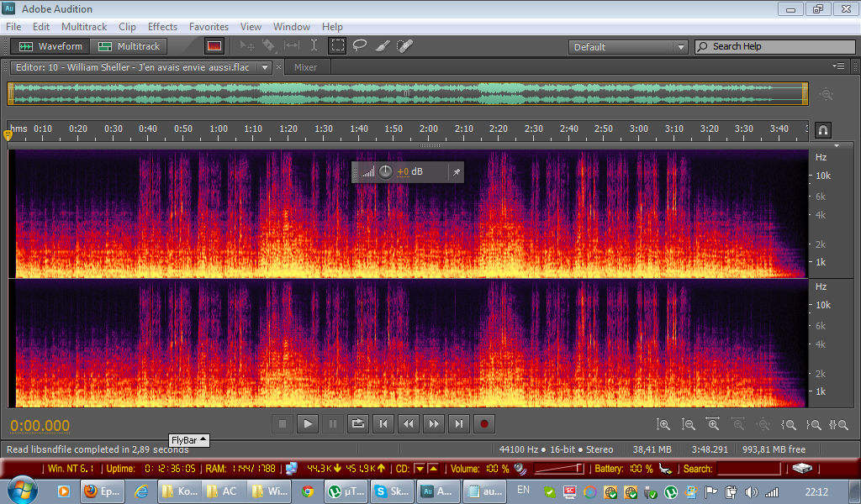Viewport: 861px width, 504px height.
Task: Choose the Spot Healing Brush tool
Action: tap(404, 46)
